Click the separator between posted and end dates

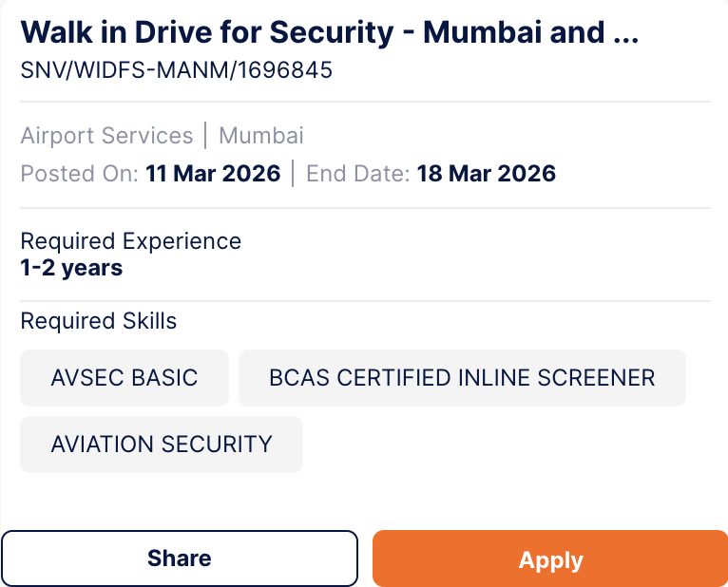293,174
